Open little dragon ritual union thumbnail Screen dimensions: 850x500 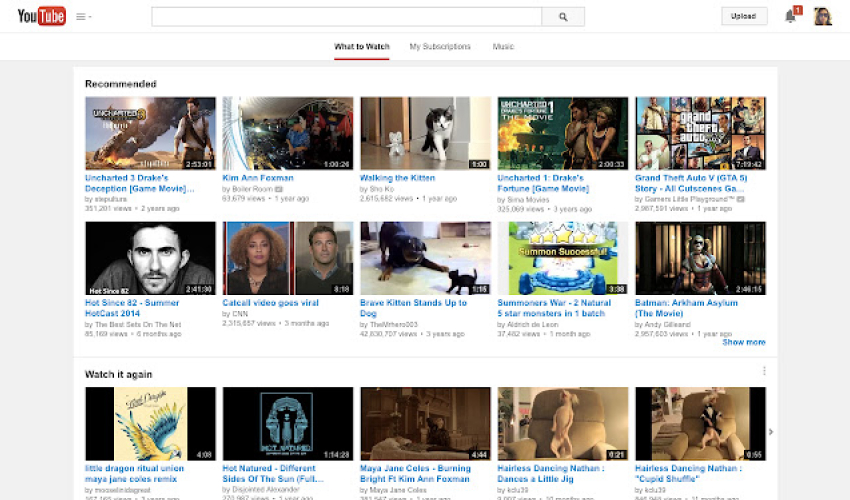150,424
